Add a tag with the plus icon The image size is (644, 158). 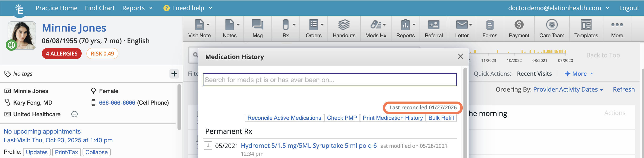pos(174,74)
